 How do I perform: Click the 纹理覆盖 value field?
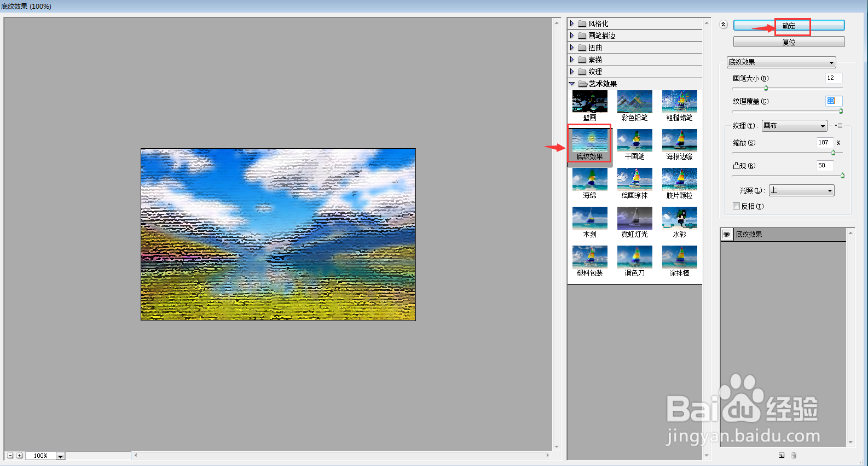click(x=834, y=101)
